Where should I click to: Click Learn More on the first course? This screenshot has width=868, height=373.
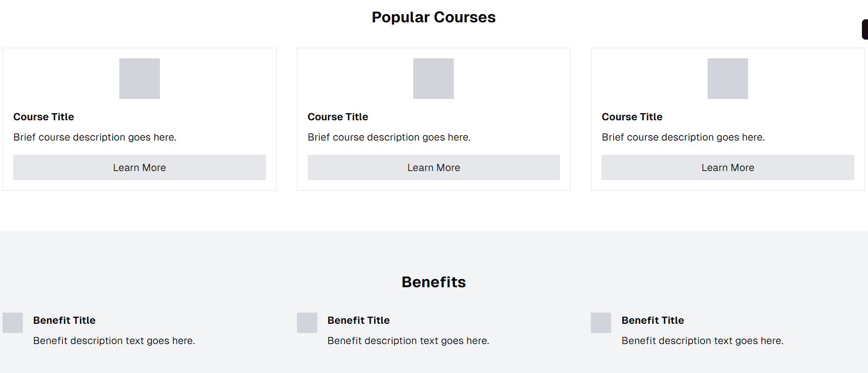140,167
